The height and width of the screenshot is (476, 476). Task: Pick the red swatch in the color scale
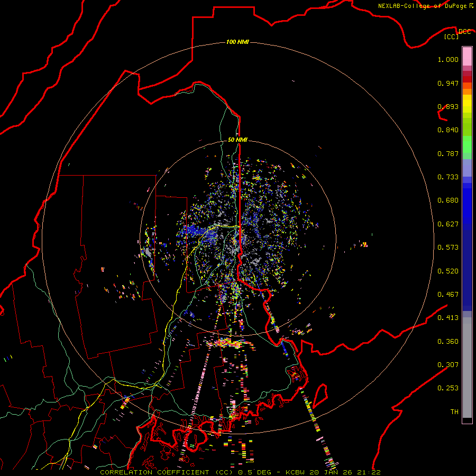(467, 79)
